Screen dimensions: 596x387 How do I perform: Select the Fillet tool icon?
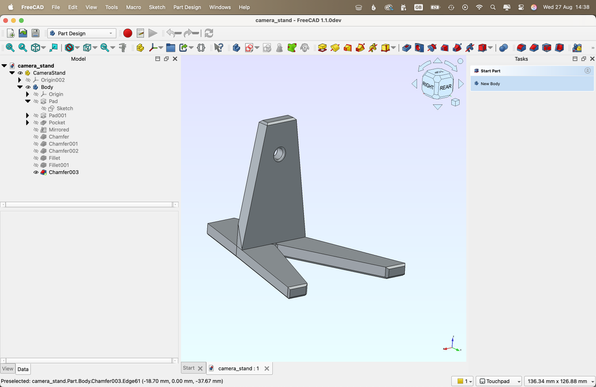(x=522, y=48)
